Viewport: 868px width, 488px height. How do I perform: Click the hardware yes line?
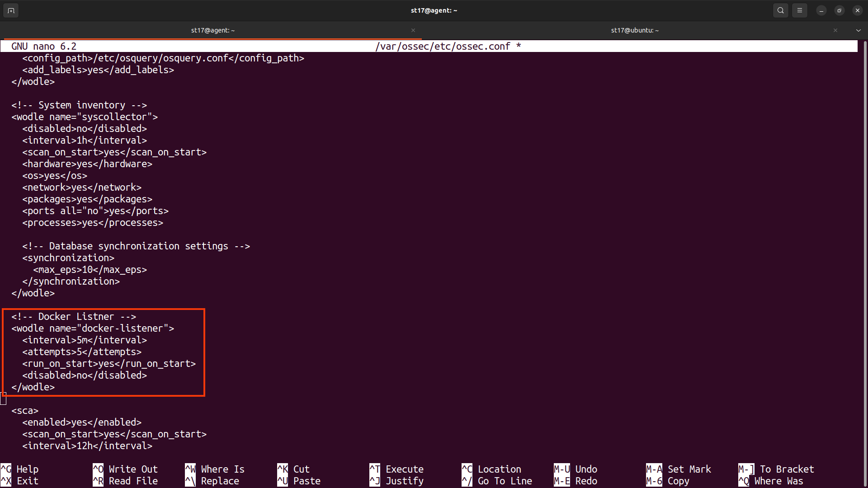tap(87, 164)
